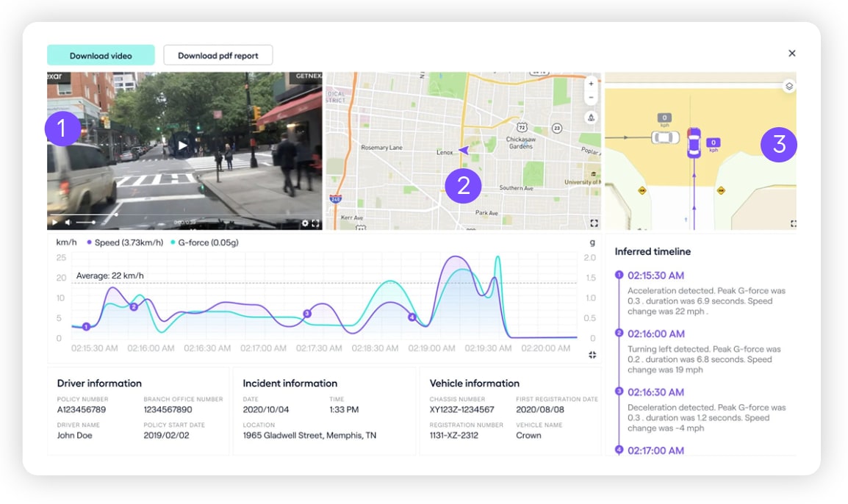Click the map compass orientation button
Screen dimensions: 848x504
pyautogui.click(x=591, y=118)
